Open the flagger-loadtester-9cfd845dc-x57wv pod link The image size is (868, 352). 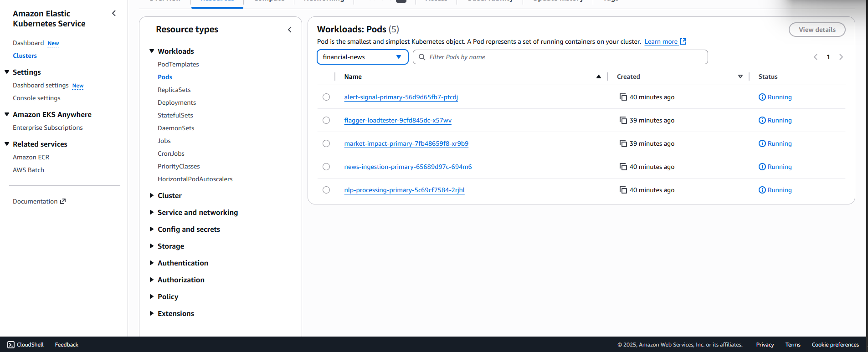[x=398, y=120]
